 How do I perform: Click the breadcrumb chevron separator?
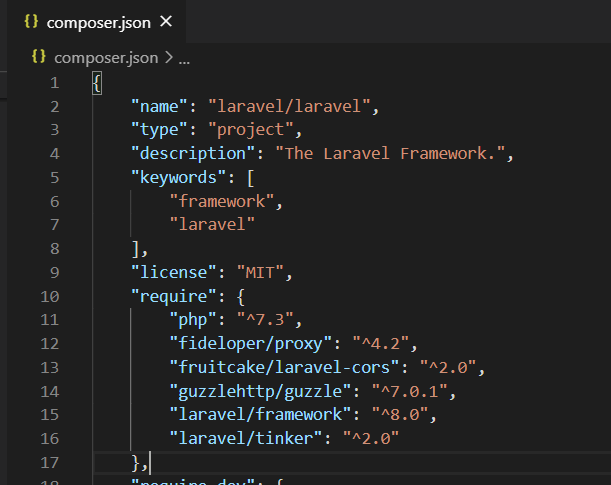[169, 58]
